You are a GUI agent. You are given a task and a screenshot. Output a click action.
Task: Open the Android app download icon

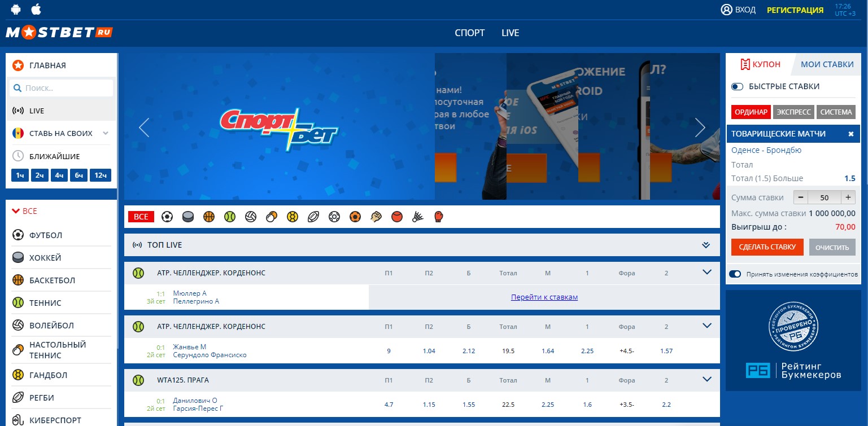[16, 9]
